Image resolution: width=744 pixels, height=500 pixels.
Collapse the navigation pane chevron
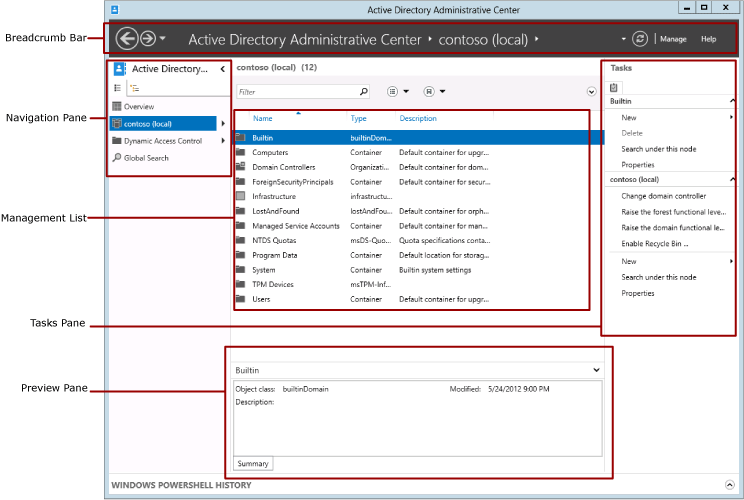pos(223,69)
